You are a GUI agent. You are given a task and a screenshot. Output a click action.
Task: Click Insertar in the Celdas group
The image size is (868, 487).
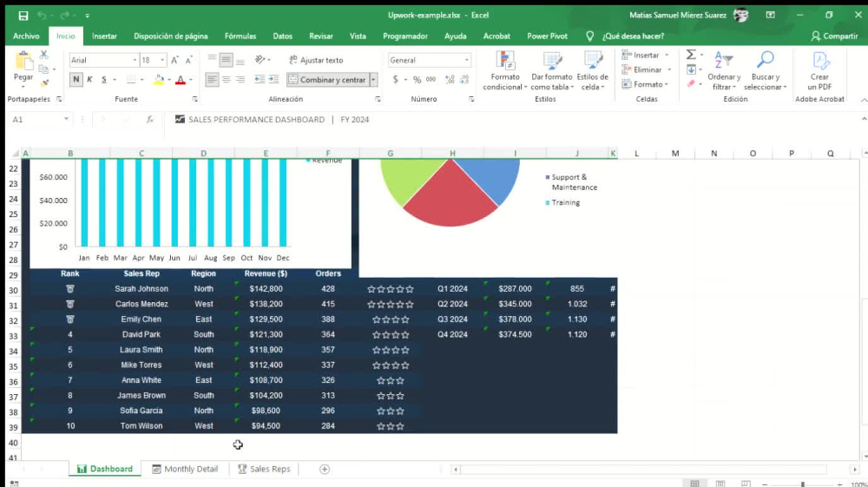tap(646, 55)
